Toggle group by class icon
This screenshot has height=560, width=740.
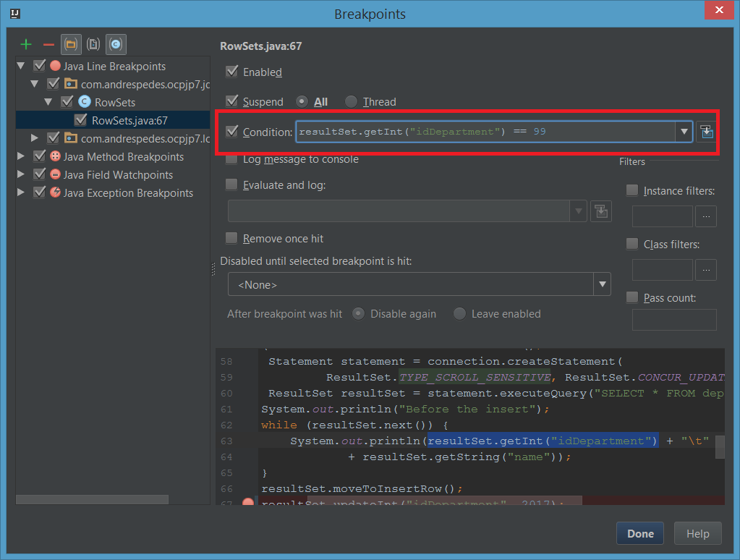pos(115,44)
